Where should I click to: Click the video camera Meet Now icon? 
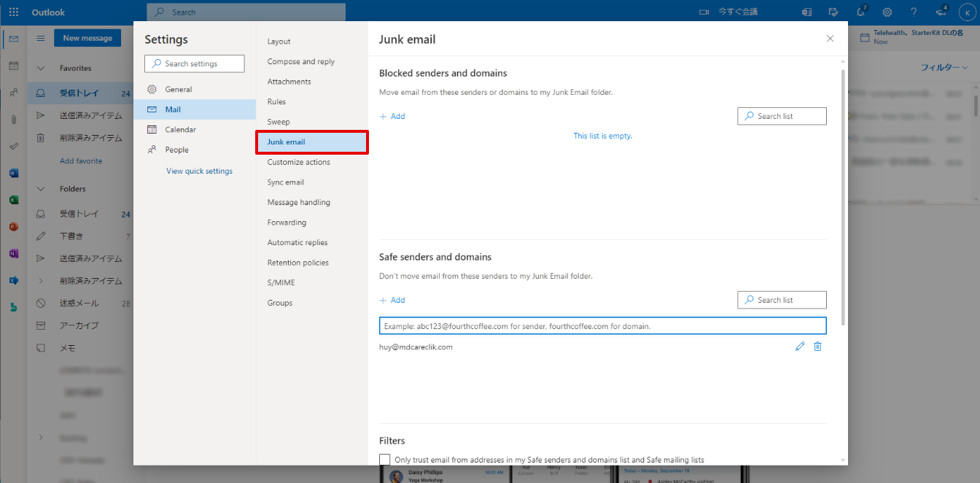point(704,12)
